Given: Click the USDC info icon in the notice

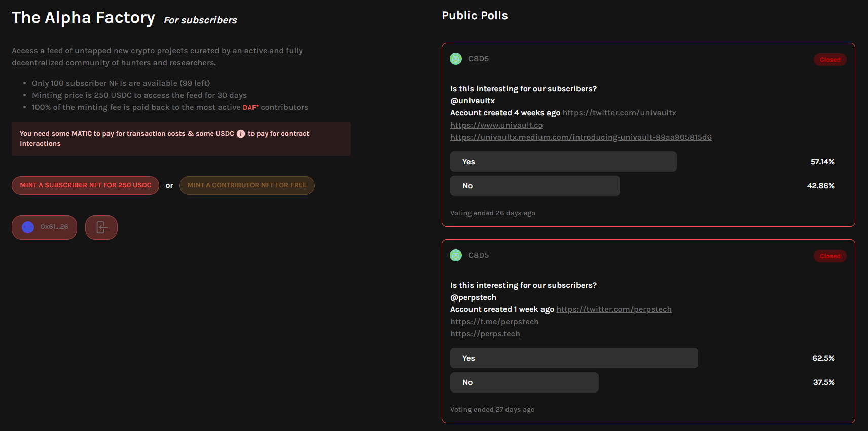Looking at the screenshot, I should (x=241, y=134).
